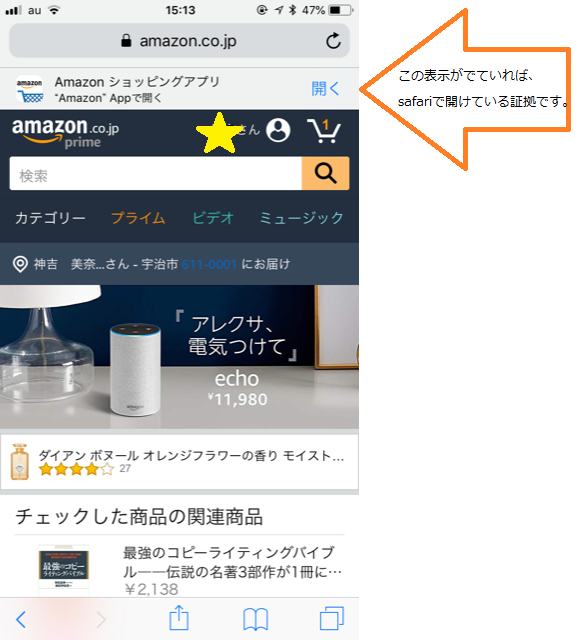Select the ビデオ tab
585x640 pixels.
pos(213,218)
